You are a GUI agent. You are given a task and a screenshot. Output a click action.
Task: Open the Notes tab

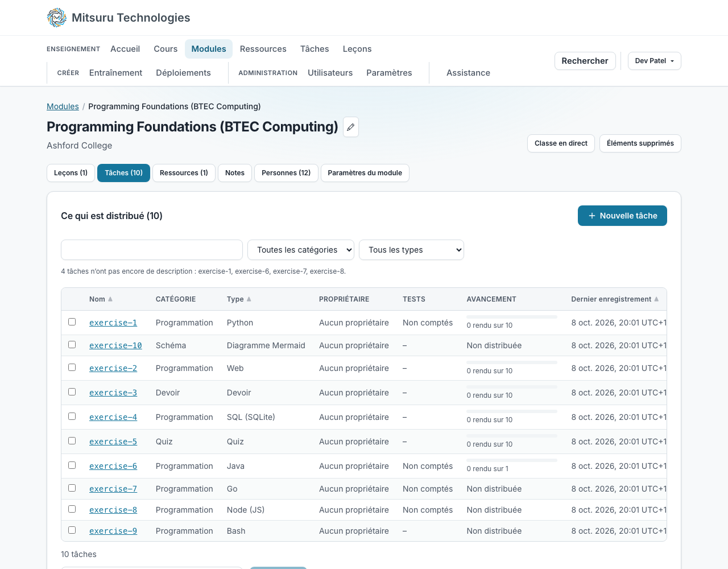click(x=235, y=173)
